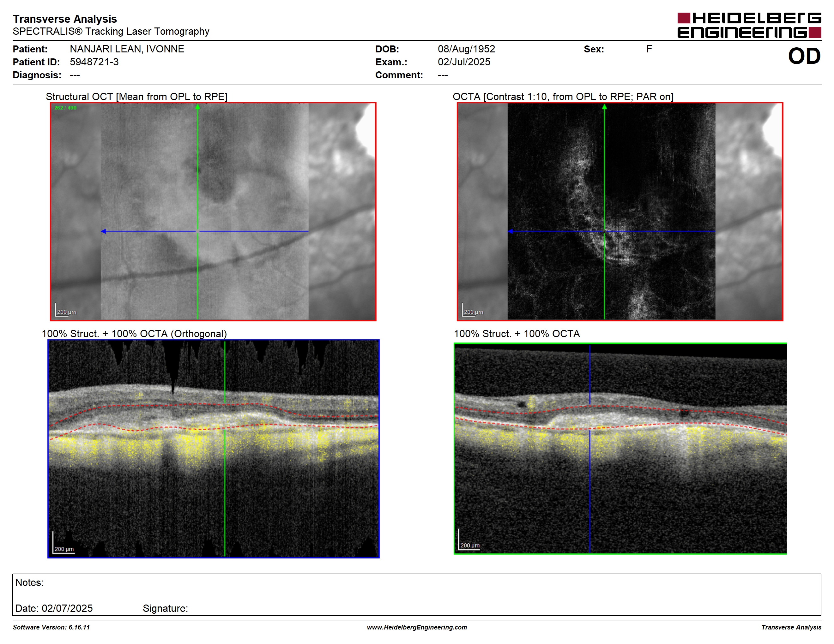Screen dimensions: 834x644
Task: Click the Transverse Analysis footer text at bottom right
Action: coord(791,627)
